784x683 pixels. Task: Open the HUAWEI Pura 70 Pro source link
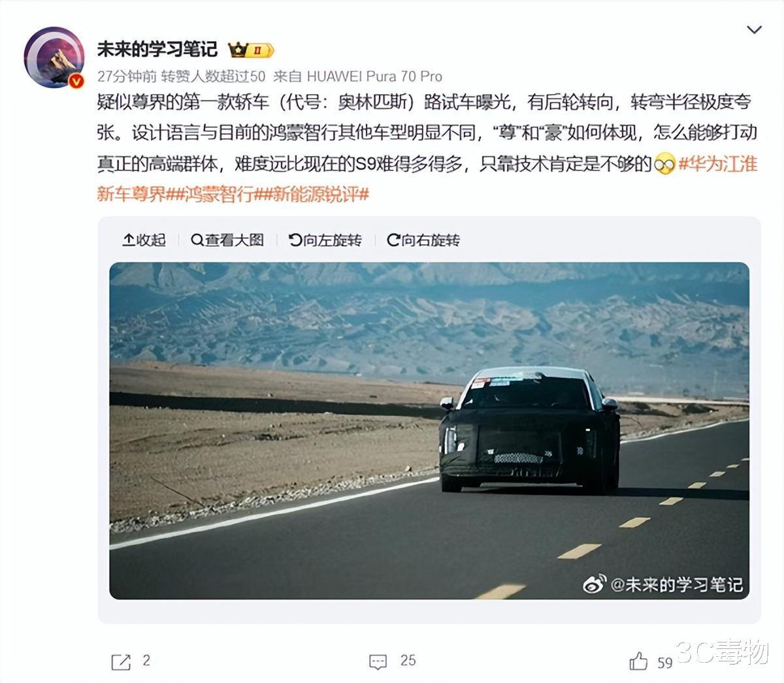(374, 76)
